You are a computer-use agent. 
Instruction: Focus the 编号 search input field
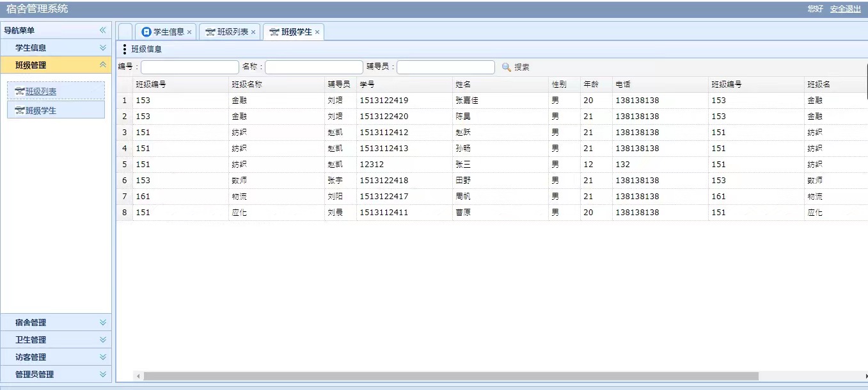tap(189, 67)
